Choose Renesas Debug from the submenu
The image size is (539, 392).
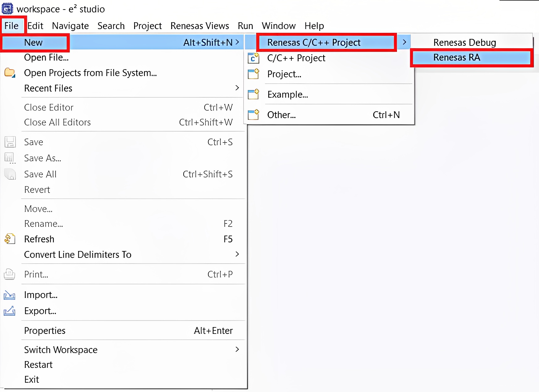[465, 42]
